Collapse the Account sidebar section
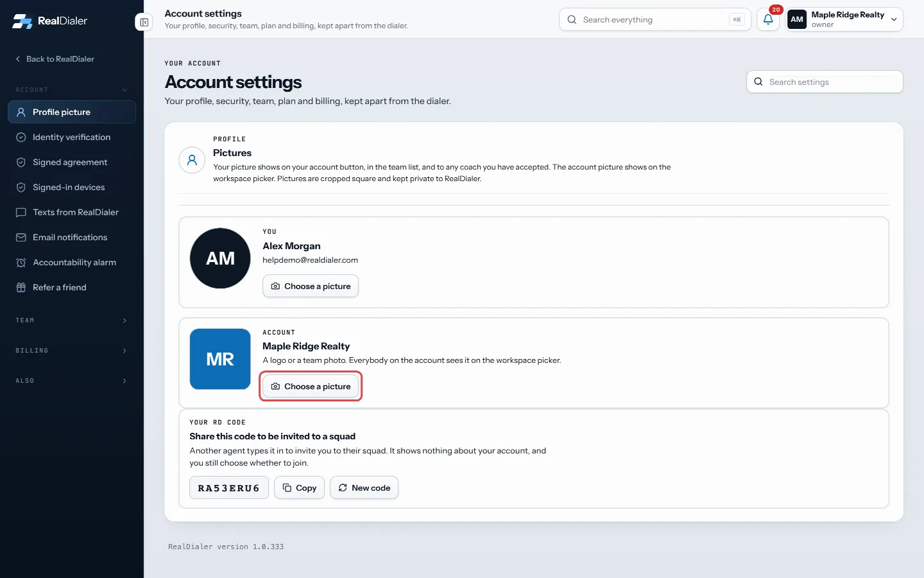The width and height of the screenshot is (924, 578). tap(72, 90)
